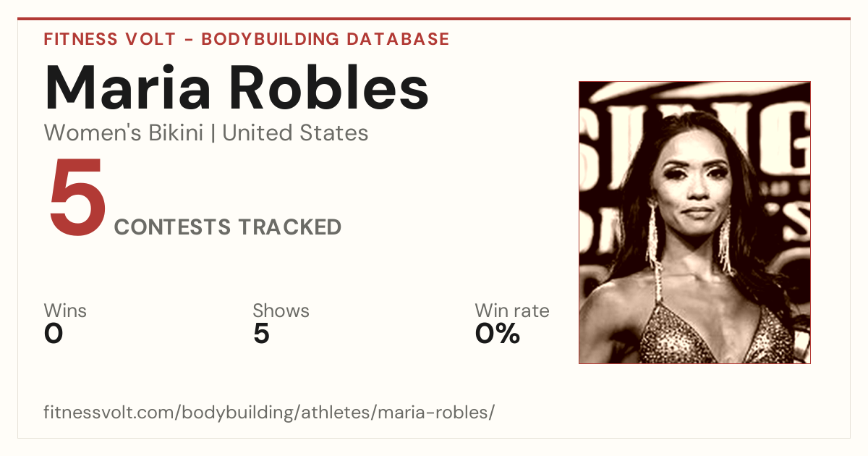Image resolution: width=868 pixels, height=456 pixels.
Task: Click the Women's Bikini division text
Action: tap(123, 133)
